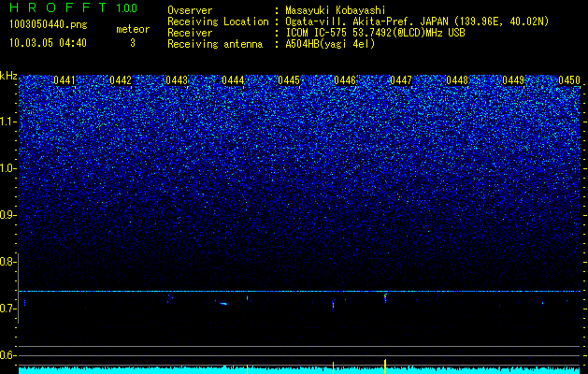The width and height of the screenshot is (588, 374).
Task: Click the 0449 time label
Action: click(x=513, y=80)
